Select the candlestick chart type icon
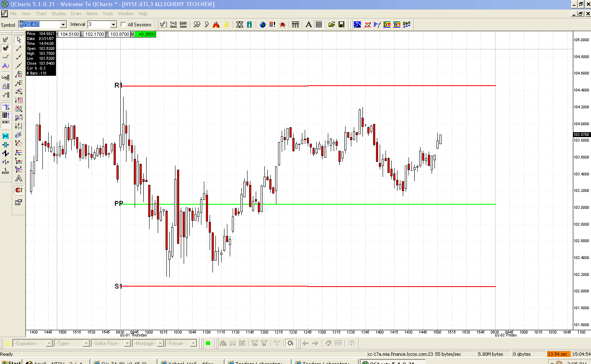 (5, 48)
